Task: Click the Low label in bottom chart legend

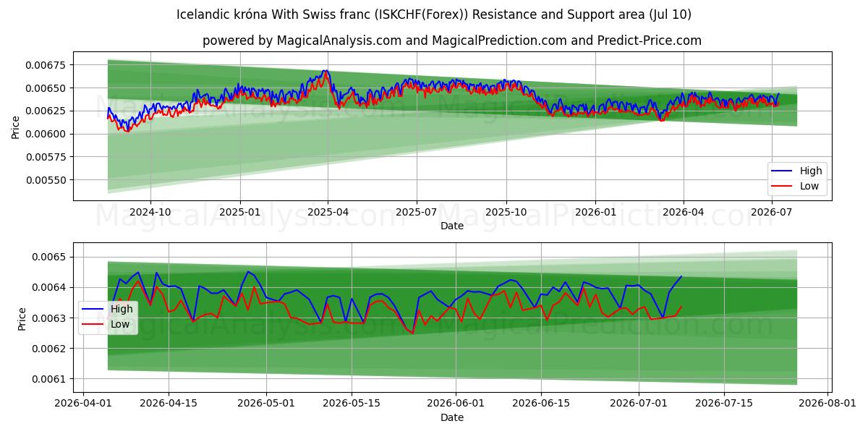Action: pyautogui.click(x=120, y=324)
